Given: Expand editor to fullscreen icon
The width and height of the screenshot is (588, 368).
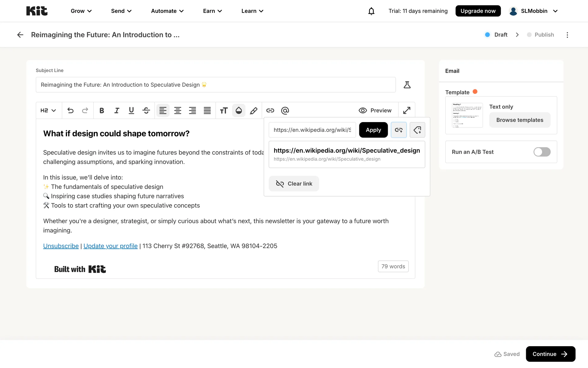Looking at the screenshot, I should pos(407,110).
